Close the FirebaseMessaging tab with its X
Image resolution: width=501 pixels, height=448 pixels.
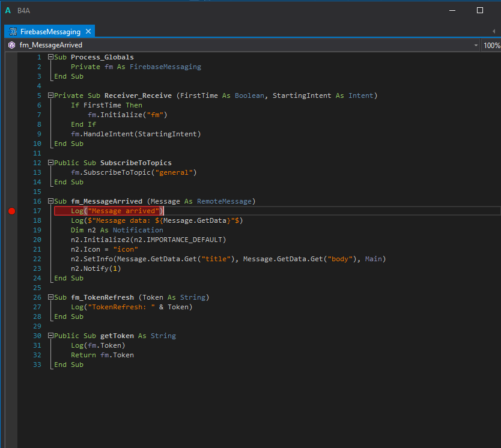tap(88, 32)
